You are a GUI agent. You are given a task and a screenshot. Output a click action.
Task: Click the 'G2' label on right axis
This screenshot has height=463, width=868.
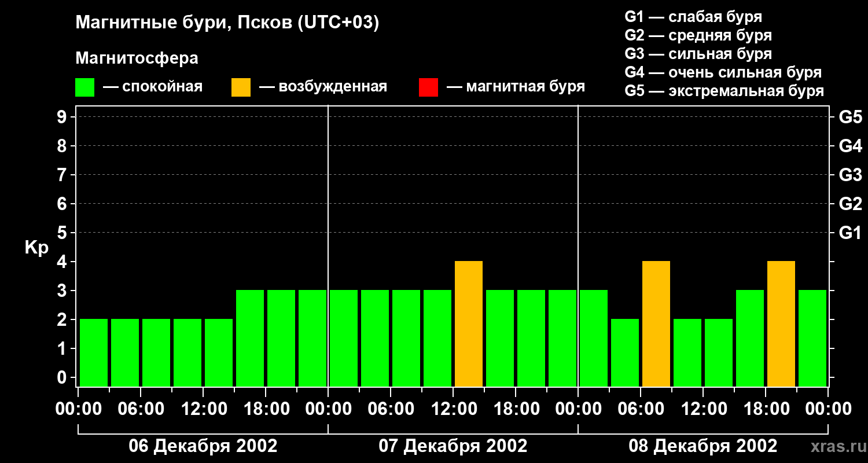coord(850,204)
